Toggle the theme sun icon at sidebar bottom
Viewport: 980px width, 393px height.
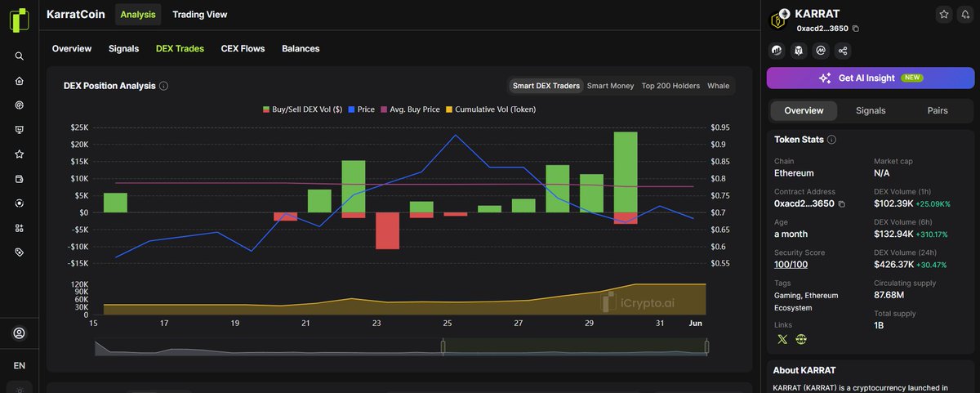coord(19,389)
